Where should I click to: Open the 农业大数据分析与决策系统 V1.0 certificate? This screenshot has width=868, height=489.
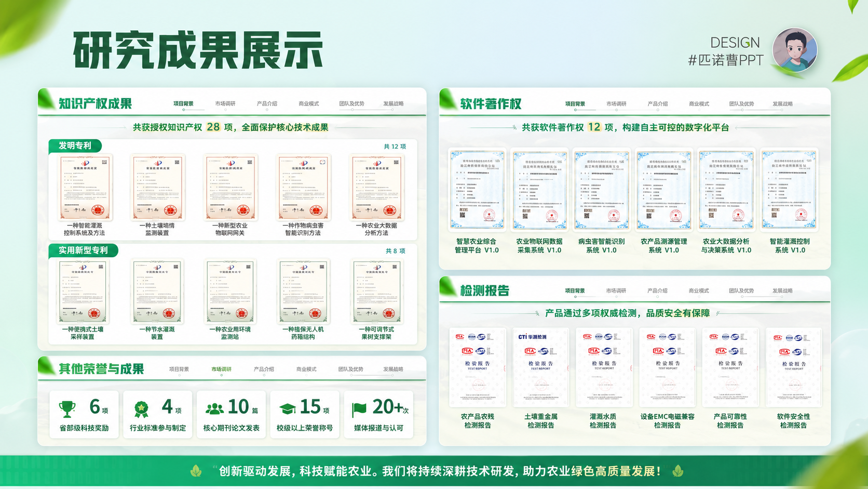(x=726, y=190)
